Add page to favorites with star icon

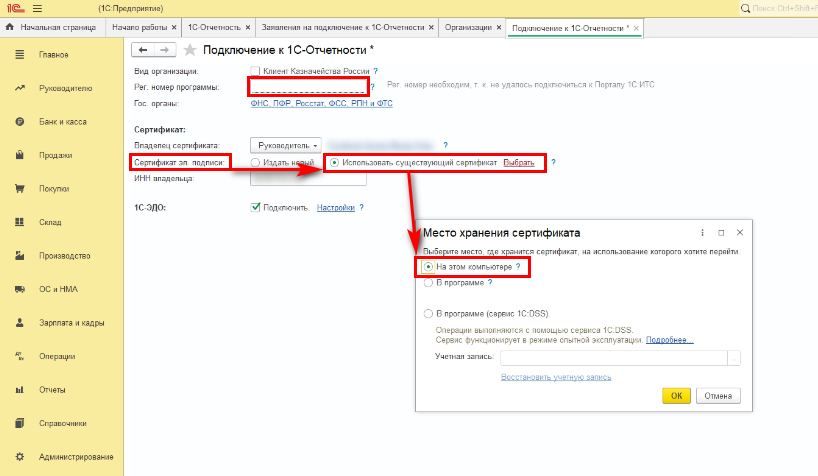190,50
